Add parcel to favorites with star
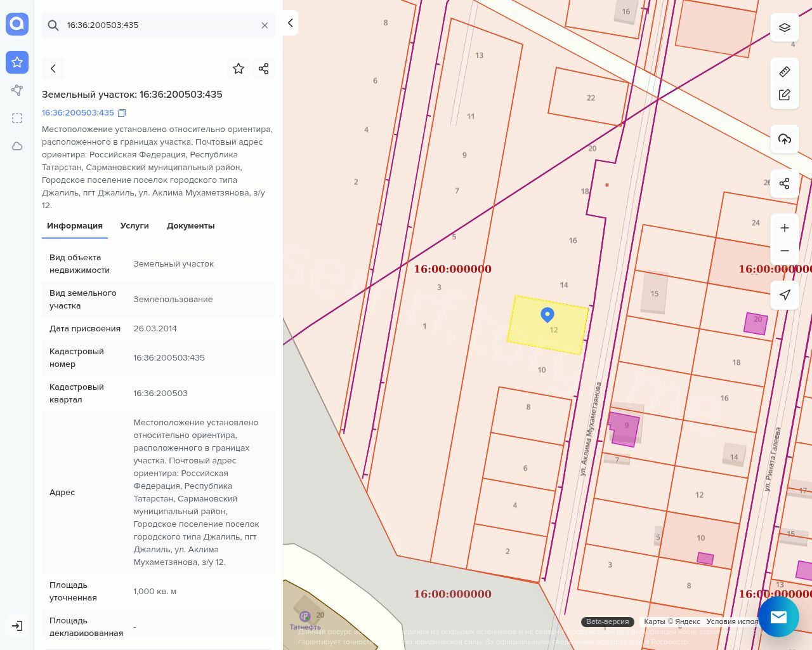 [x=239, y=69]
